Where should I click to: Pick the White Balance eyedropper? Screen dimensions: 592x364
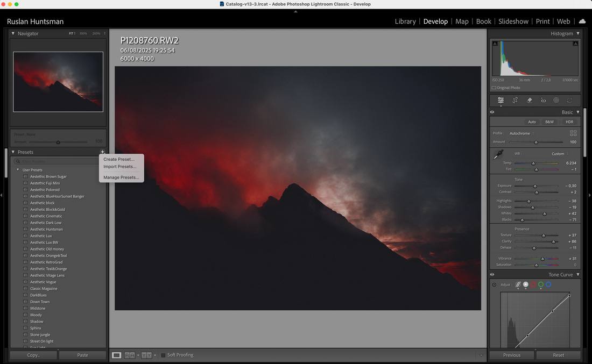(x=498, y=155)
